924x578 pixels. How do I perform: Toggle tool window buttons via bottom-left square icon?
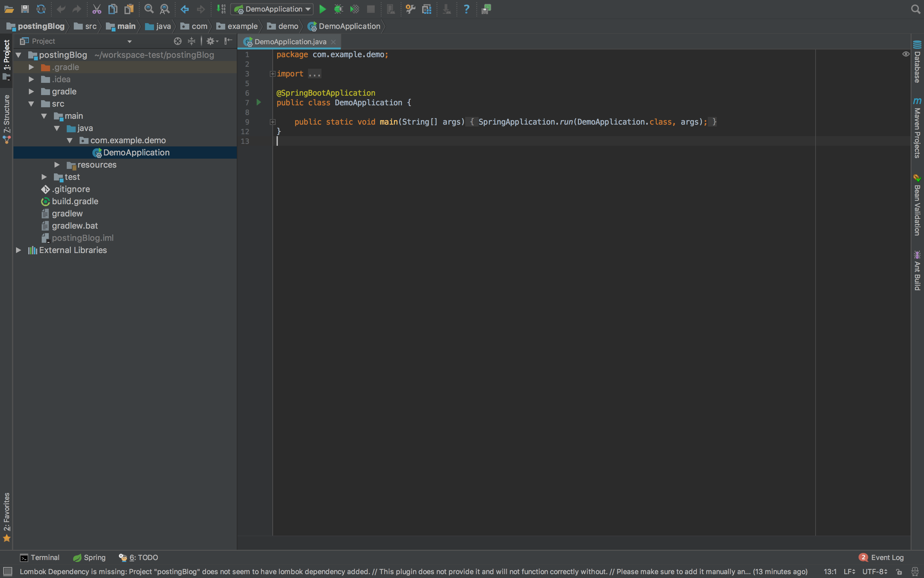(7, 572)
